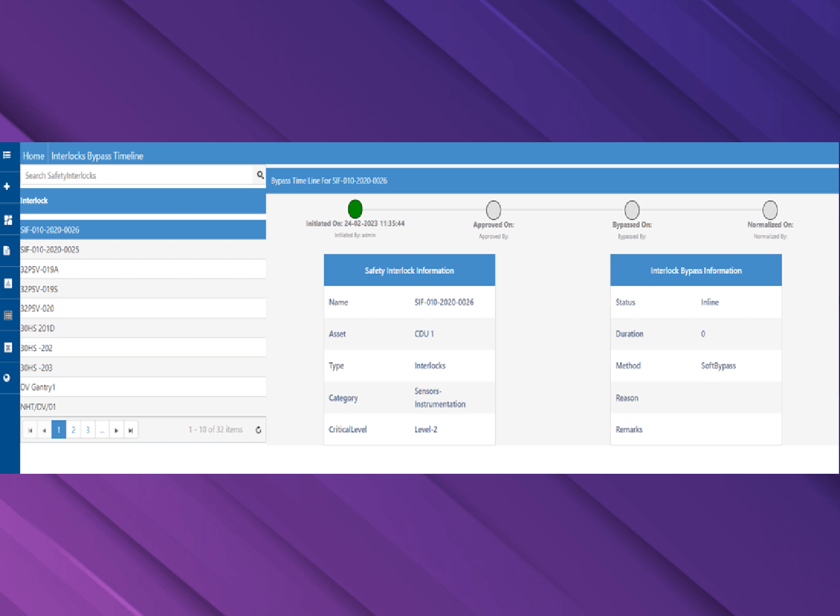Click the document icon in sidebar
This screenshot has height=616, width=840.
coord(7,250)
